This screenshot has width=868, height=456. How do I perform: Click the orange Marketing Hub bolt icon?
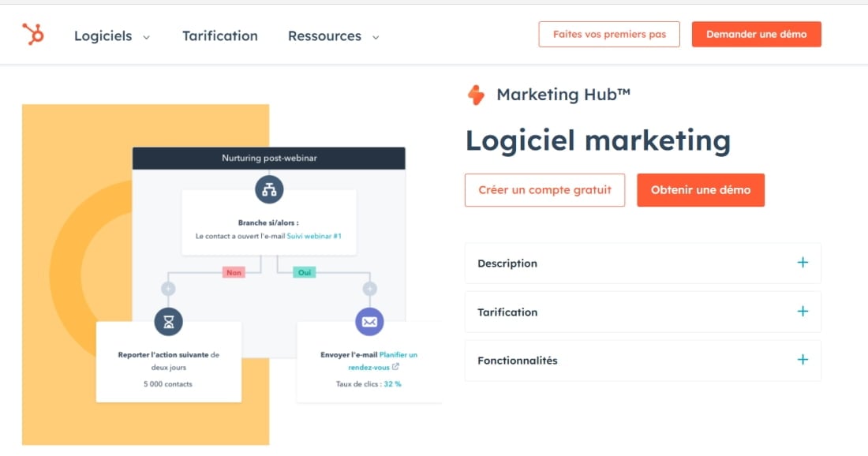coord(476,95)
